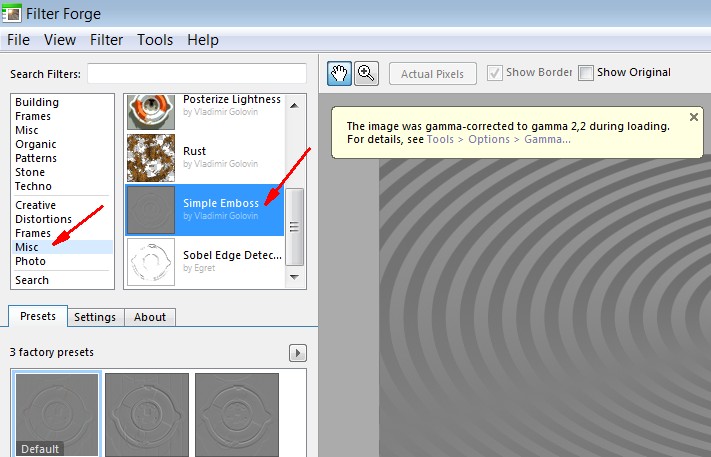Screen dimensions: 711x457
Task: Click the Rust filter name text
Action: [195, 151]
